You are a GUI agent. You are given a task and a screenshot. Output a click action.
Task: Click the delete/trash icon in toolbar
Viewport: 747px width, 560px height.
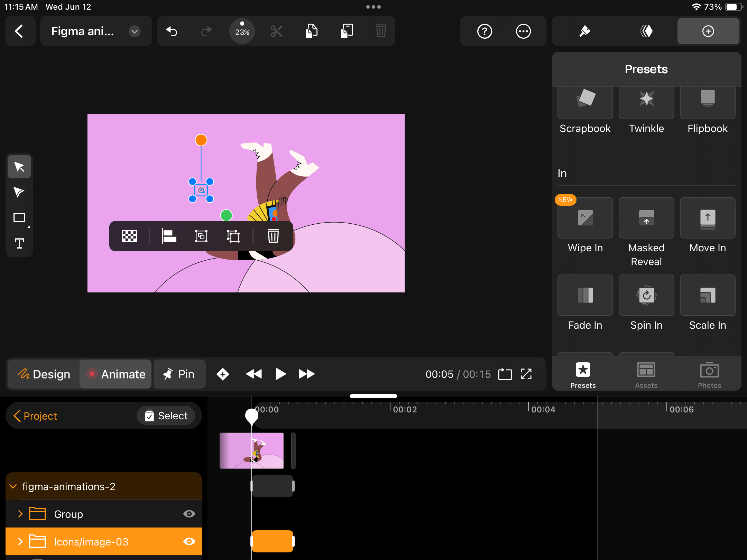[x=381, y=32]
